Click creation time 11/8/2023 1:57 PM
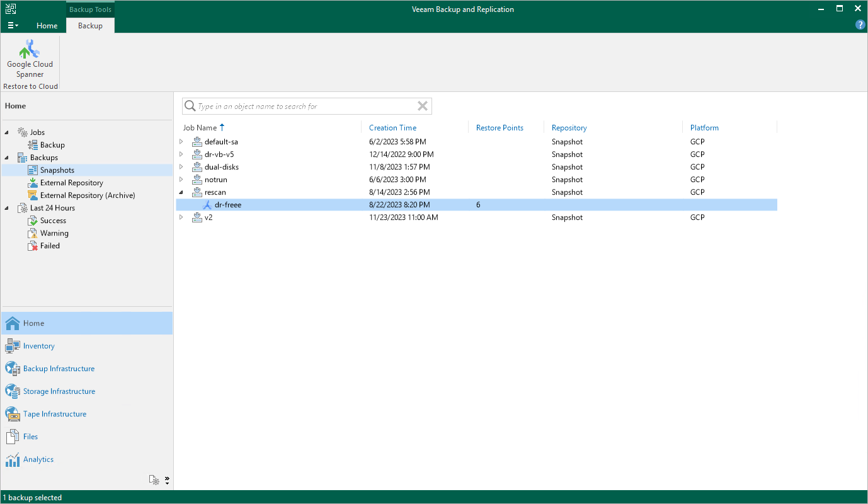The height and width of the screenshot is (504, 868). (399, 167)
